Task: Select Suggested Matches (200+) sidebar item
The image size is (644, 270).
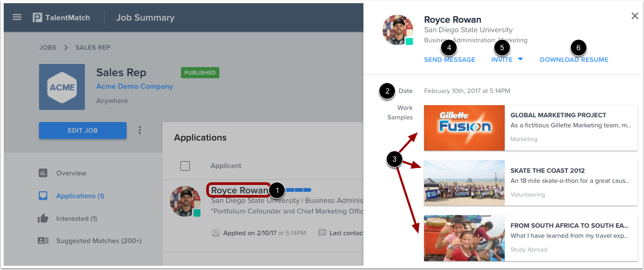Action: pyautogui.click(x=99, y=240)
